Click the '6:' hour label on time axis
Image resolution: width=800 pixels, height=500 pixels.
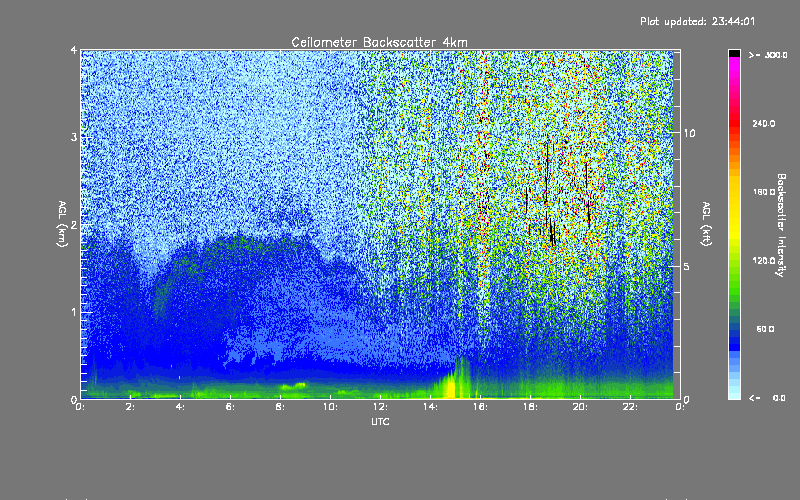tap(230, 407)
